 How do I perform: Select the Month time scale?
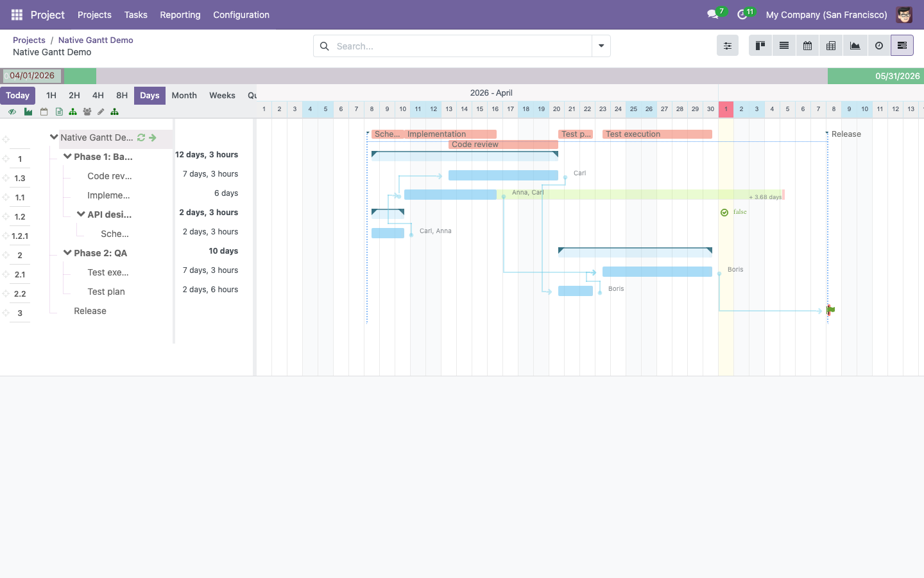pyautogui.click(x=184, y=95)
